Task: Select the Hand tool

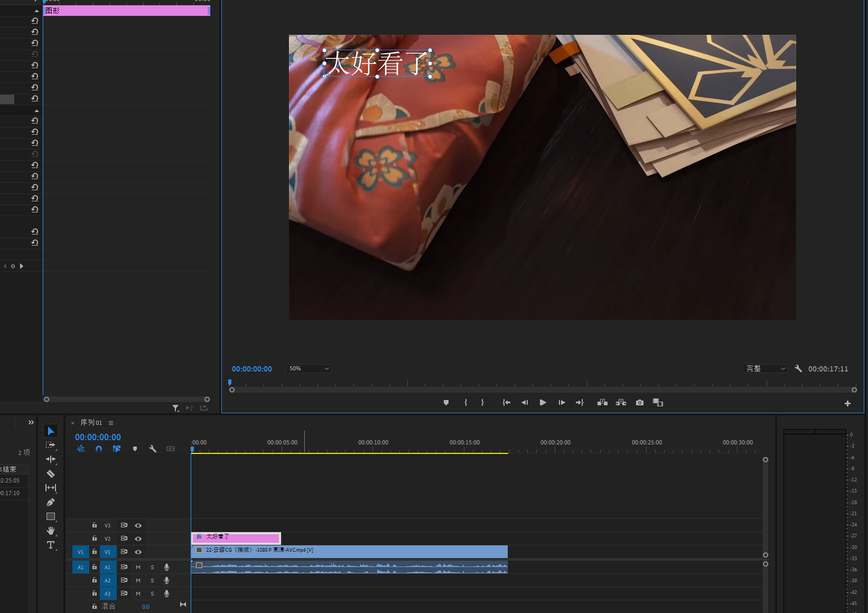Action: [x=51, y=531]
